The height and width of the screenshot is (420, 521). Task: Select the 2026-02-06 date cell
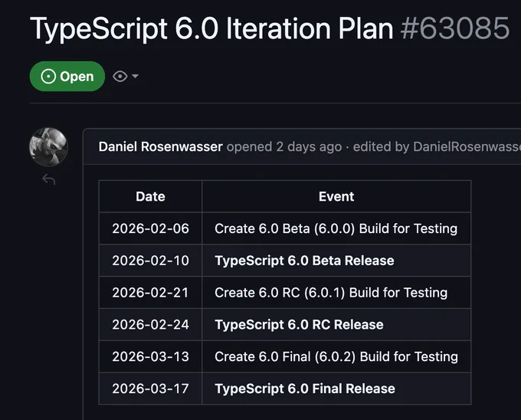pyautogui.click(x=150, y=228)
